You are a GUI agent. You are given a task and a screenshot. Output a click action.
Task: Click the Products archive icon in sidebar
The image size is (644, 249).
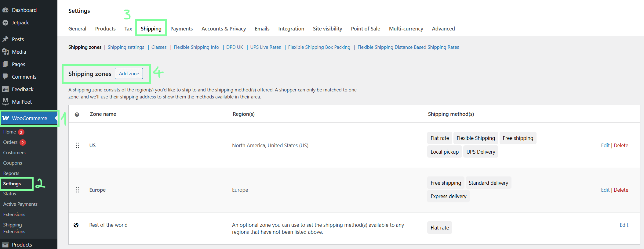(x=5, y=245)
